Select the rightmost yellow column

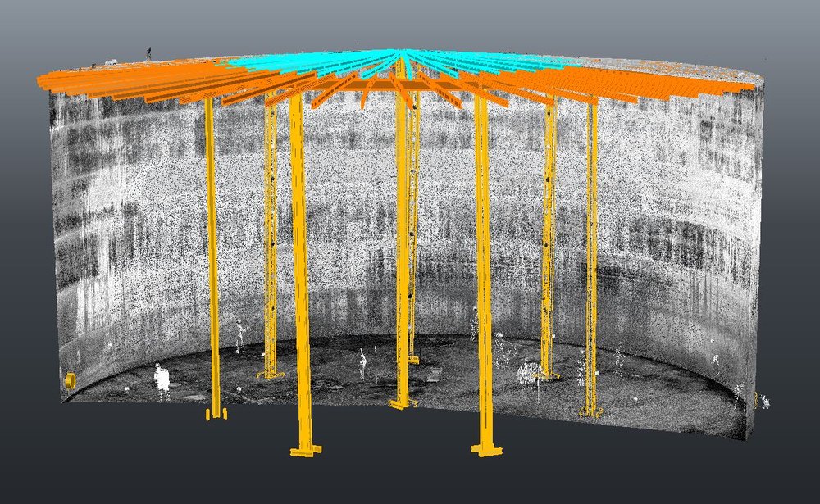pyautogui.click(x=591, y=246)
